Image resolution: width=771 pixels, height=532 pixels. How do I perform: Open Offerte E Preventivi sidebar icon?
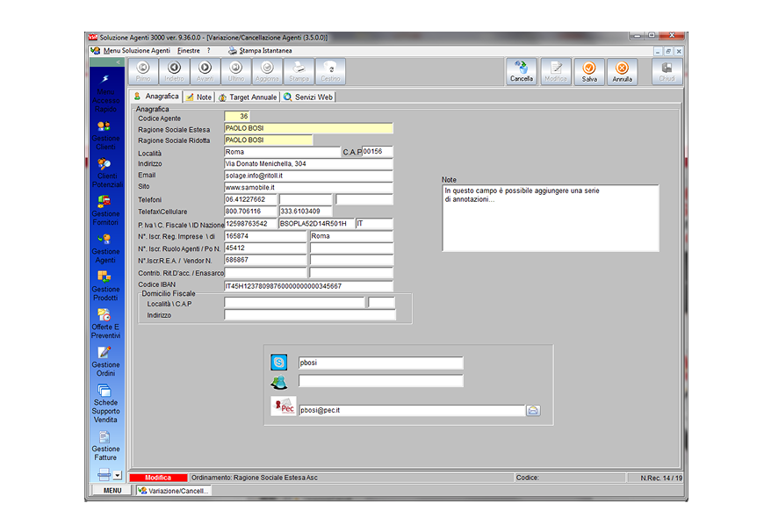(x=105, y=322)
